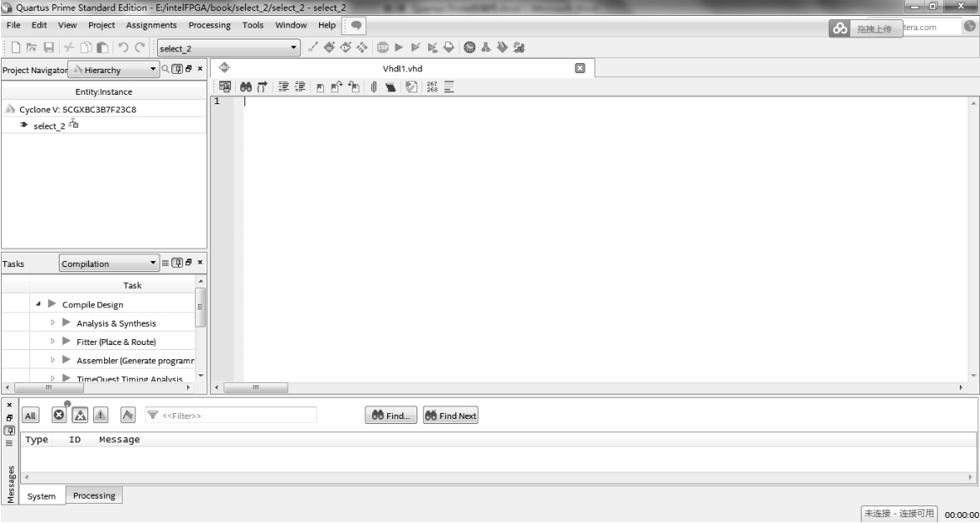Click the Stop Processing icon
This screenshot has width=980, height=523.
coord(382,48)
